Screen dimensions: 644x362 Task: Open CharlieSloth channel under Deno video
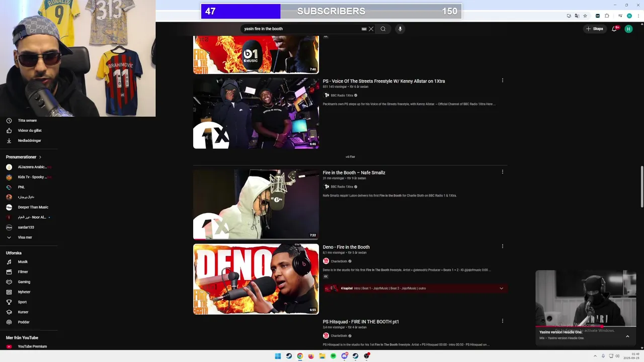point(339,261)
